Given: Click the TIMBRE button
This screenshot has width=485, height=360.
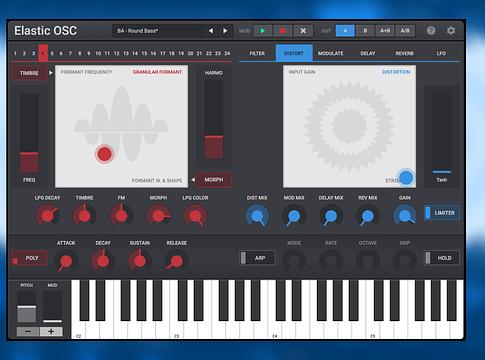Looking at the screenshot, I should (29, 73).
